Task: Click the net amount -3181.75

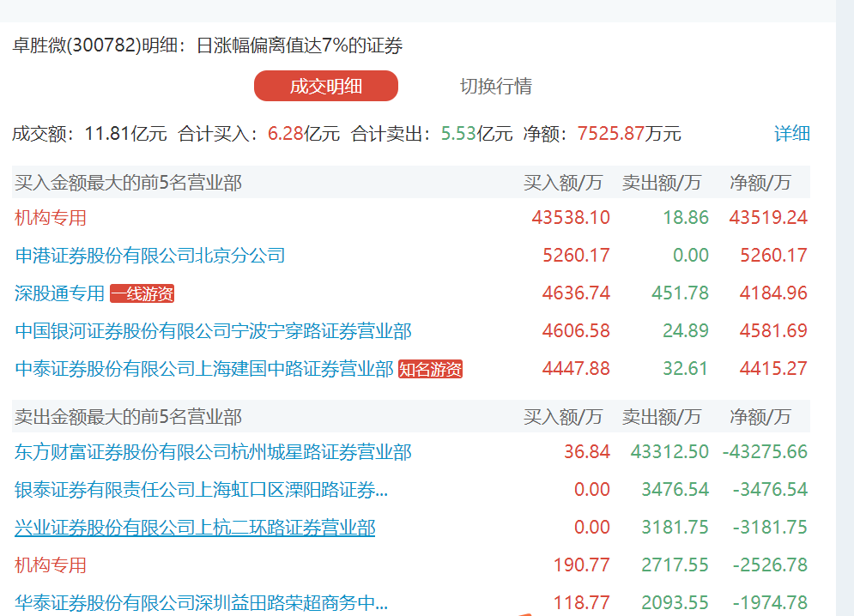Action: [770, 528]
